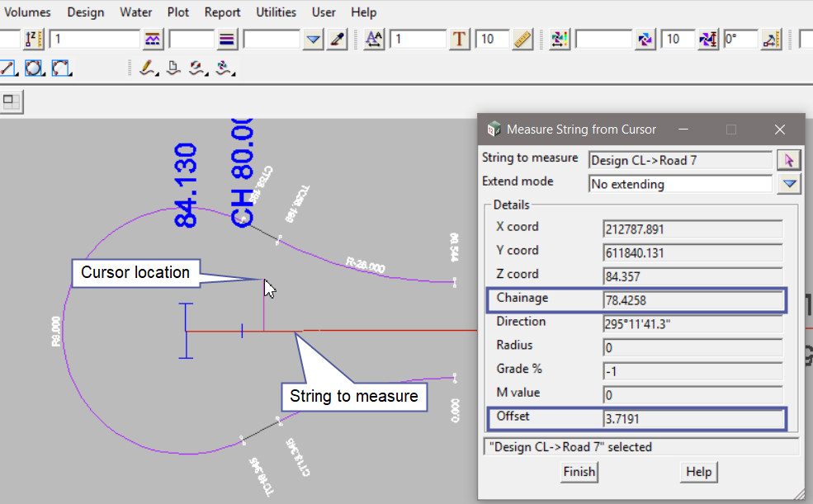The image size is (813, 504).
Task: Open the Extend mode dropdown
Action: (x=788, y=184)
